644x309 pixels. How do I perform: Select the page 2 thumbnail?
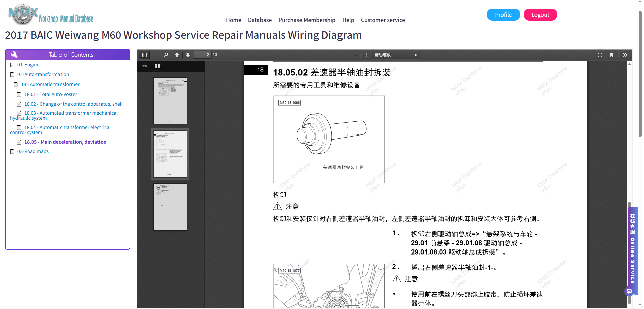(170, 154)
